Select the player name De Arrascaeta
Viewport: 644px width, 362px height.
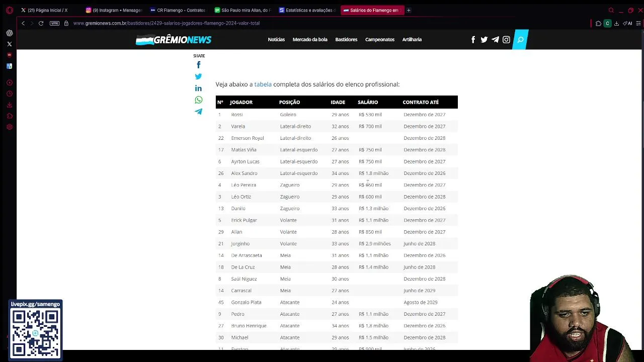click(x=247, y=255)
